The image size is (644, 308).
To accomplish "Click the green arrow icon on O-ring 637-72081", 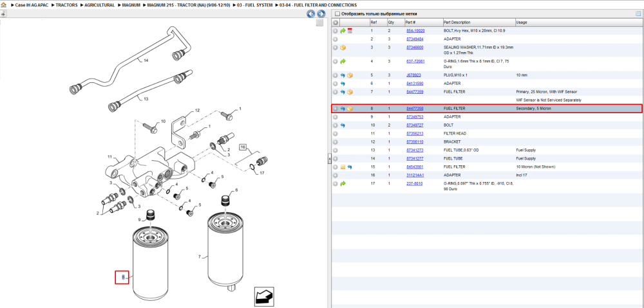I will [x=343, y=62].
